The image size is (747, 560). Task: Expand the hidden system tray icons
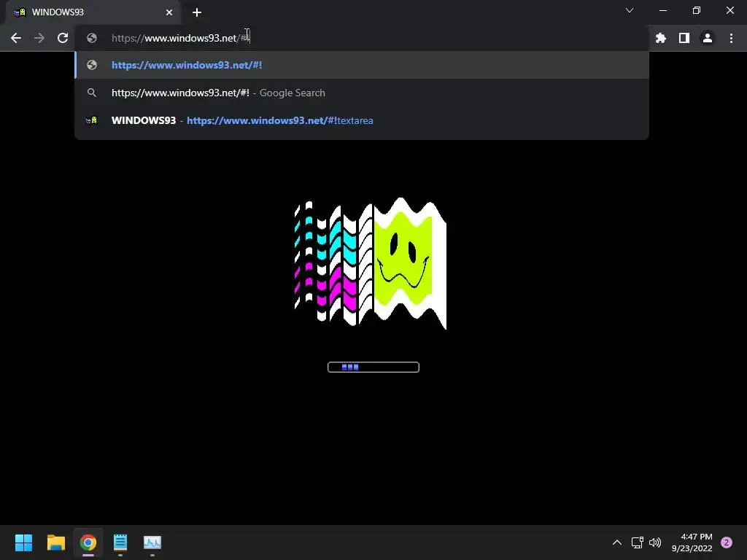616,542
